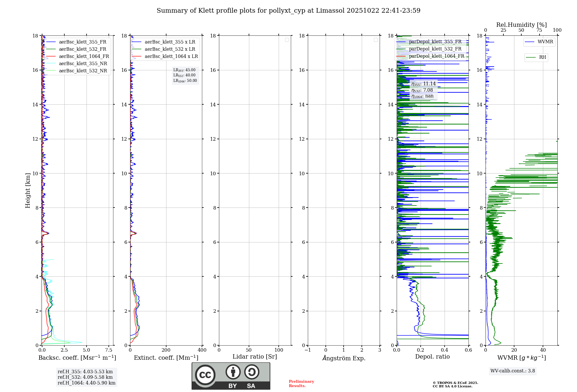
Task: Click the empty legend box in Ångström Exp. panel
Action: (x=376, y=40)
